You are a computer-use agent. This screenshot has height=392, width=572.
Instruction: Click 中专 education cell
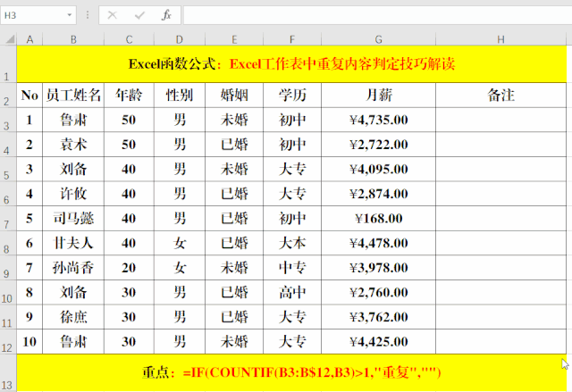click(x=292, y=267)
